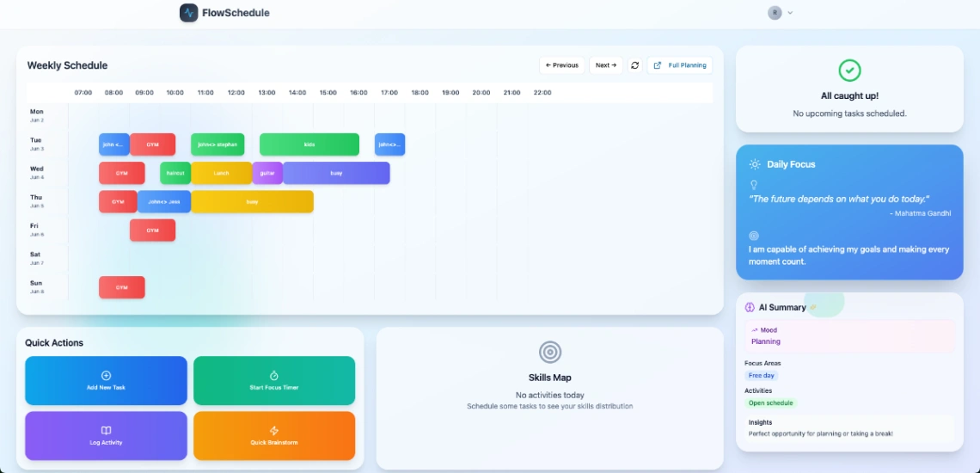This screenshot has height=473, width=980.
Task: Open Full Planning view
Action: coord(680,65)
